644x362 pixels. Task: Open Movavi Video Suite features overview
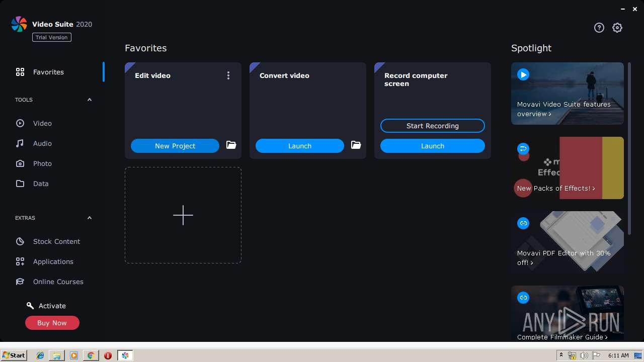(x=568, y=94)
